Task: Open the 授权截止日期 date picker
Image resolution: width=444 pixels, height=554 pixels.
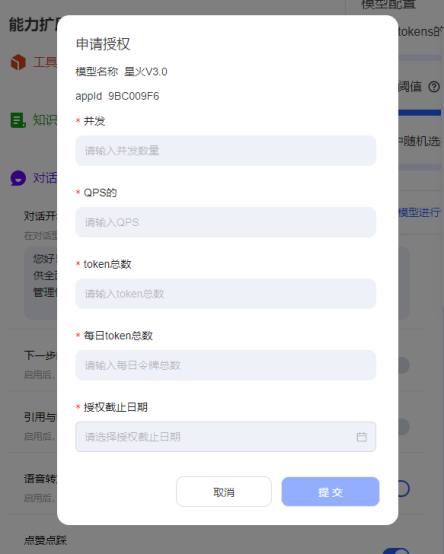Action: [x=225, y=437]
